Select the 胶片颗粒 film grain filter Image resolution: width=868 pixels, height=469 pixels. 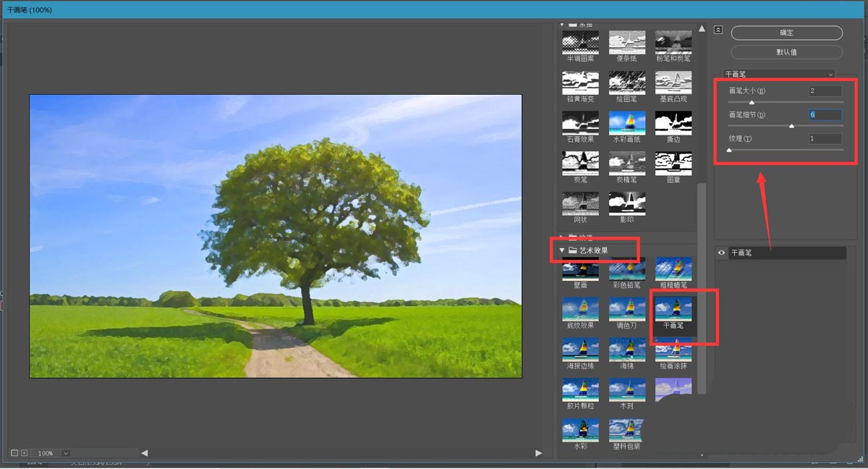coord(580,389)
